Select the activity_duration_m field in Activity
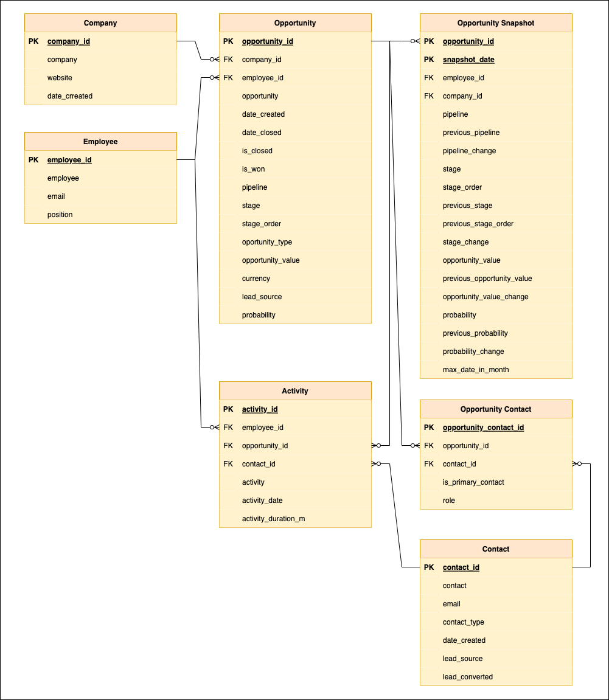Image resolution: width=609 pixels, height=700 pixels. [274, 518]
